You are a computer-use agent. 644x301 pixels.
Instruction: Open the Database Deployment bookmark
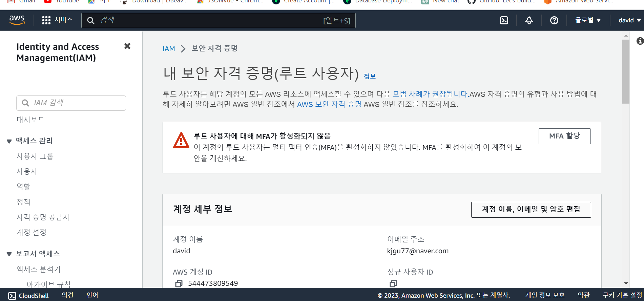[x=378, y=2]
